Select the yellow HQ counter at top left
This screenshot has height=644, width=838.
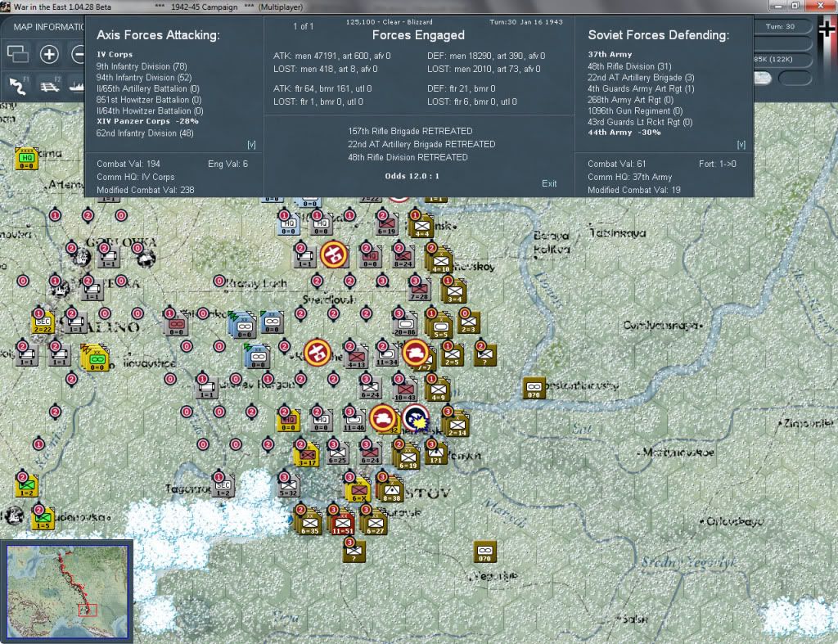point(26,159)
